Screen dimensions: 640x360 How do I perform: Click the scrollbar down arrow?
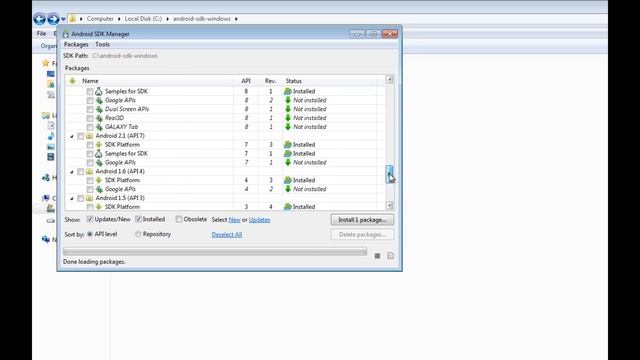pyautogui.click(x=390, y=205)
